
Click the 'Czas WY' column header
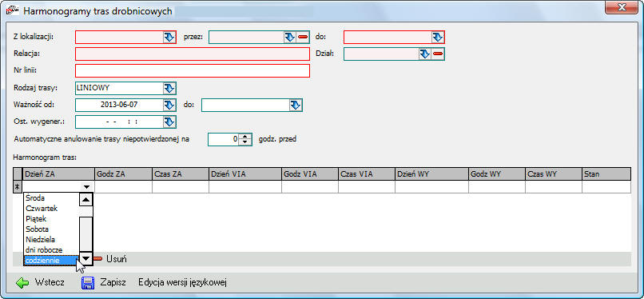pos(553,174)
